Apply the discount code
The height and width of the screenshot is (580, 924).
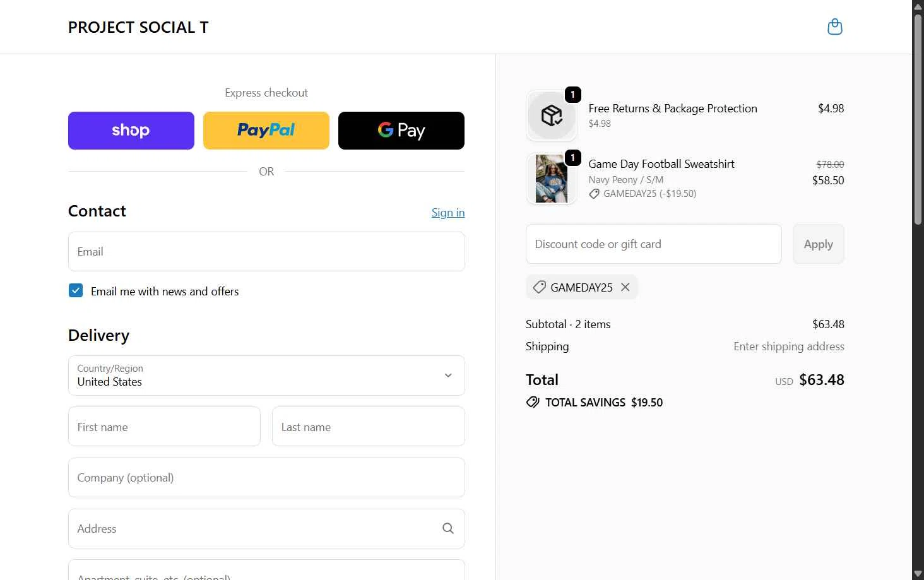(819, 244)
